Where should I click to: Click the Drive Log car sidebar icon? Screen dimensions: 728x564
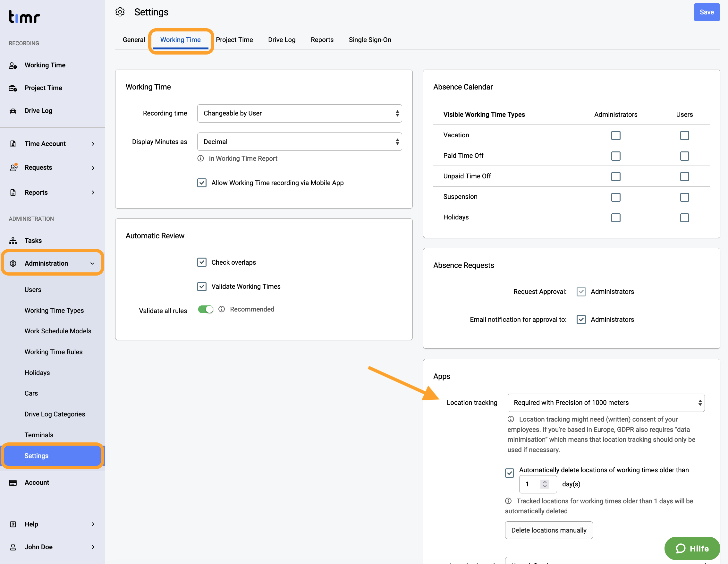[x=13, y=111]
